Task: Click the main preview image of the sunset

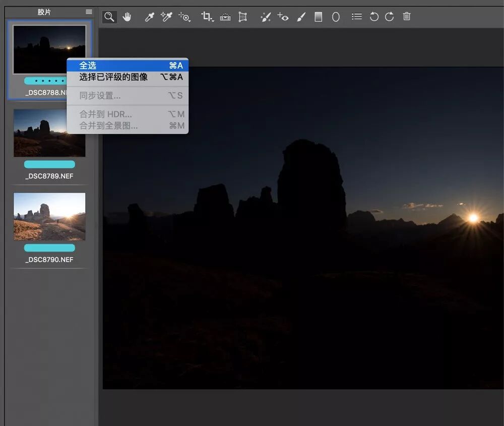Action: 303,228
